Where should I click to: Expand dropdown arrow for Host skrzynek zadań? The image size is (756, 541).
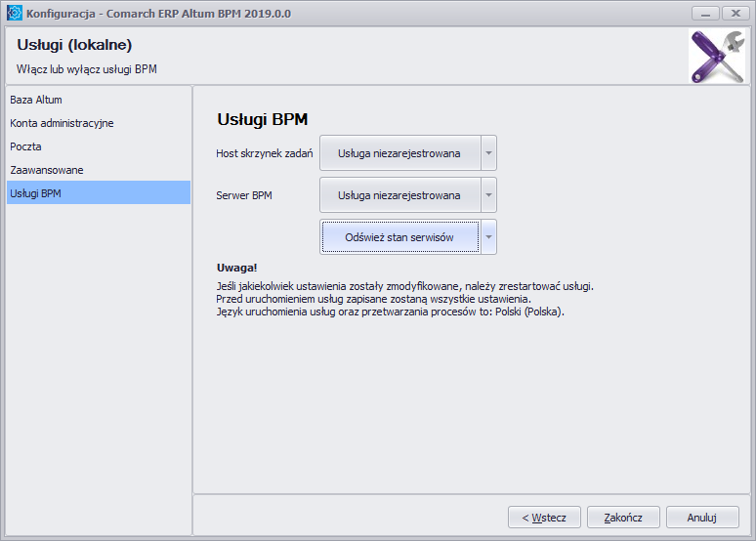[488, 153]
